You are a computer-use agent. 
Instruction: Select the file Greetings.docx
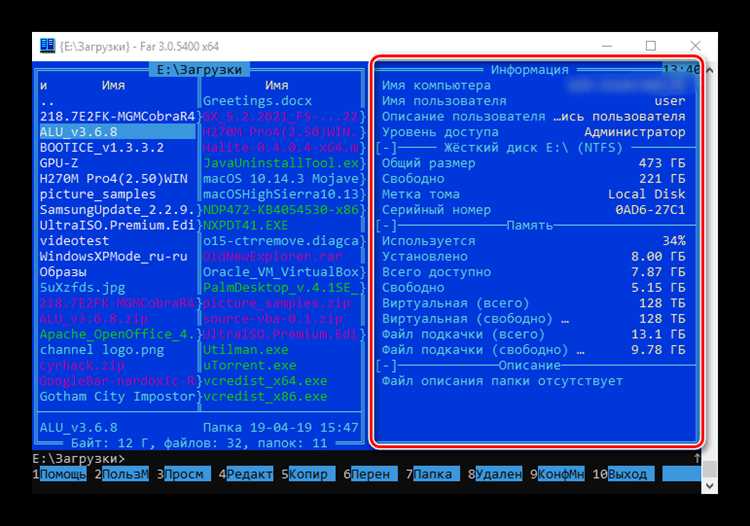(257, 101)
